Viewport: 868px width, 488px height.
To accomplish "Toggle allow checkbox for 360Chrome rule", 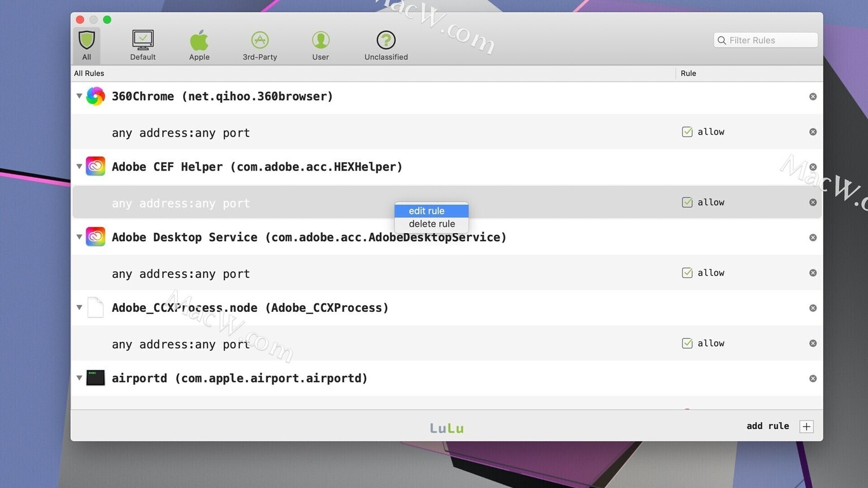I will click(687, 132).
